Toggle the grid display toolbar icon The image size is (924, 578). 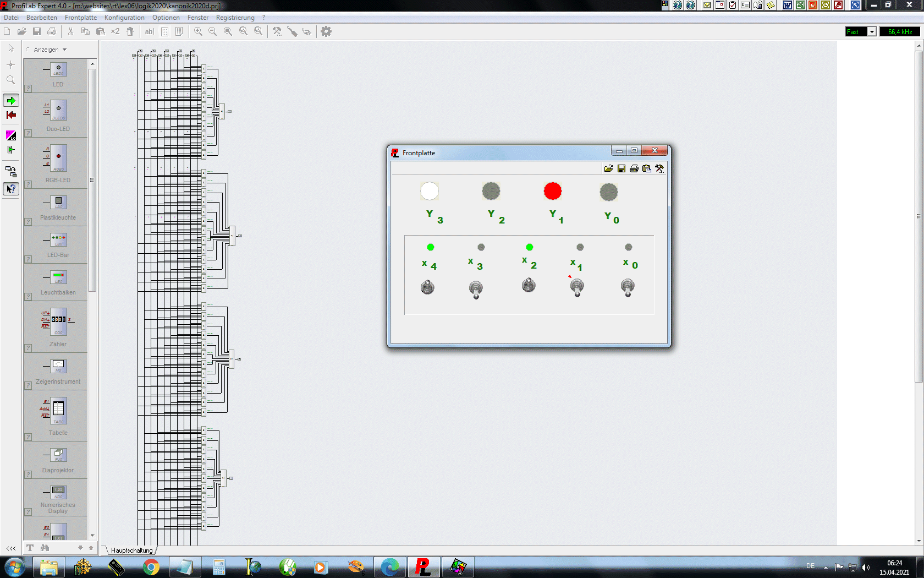(164, 31)
